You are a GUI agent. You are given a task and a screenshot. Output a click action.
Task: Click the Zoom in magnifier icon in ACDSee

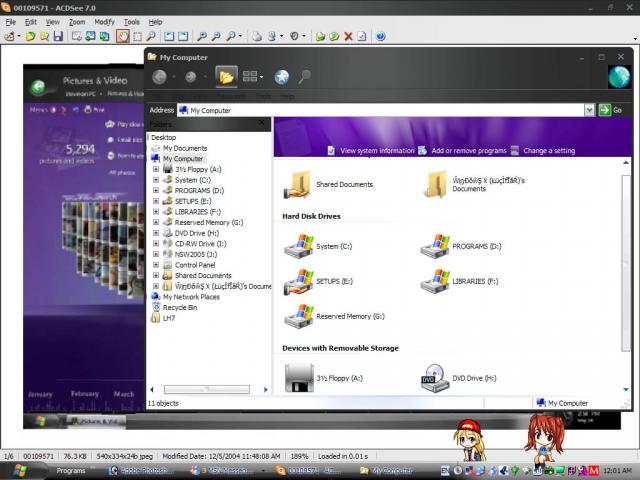(x=202, y=36)
